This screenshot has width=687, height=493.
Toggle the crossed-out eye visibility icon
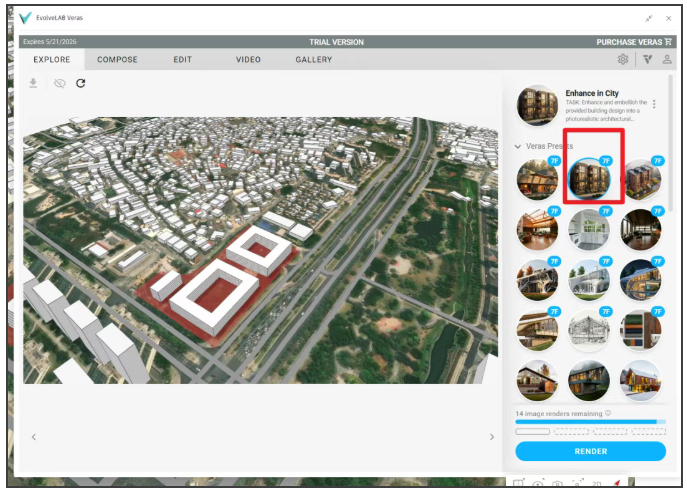pos(60,83)
